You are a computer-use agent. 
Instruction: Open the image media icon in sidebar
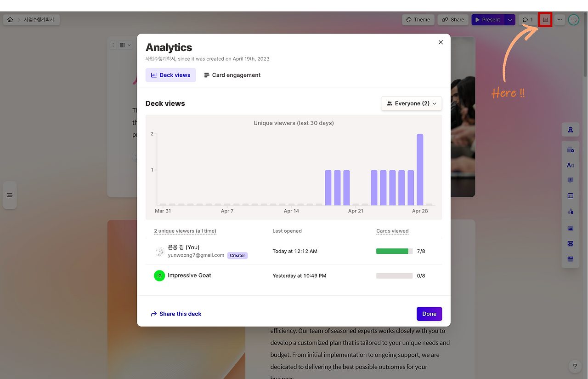tap(570, 228)
